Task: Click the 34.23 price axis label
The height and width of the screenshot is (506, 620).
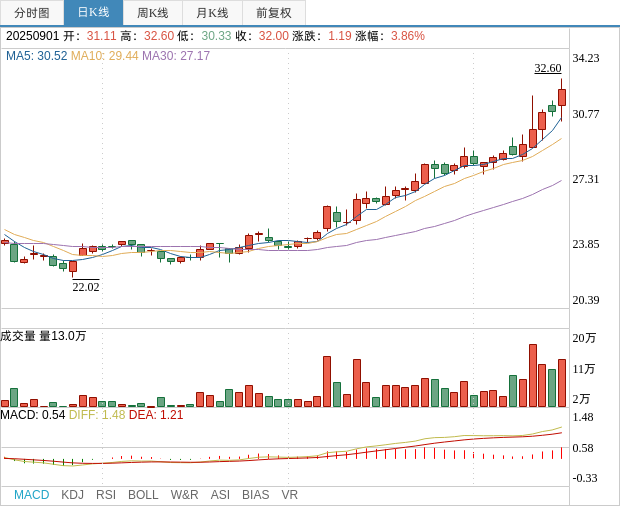Action: (586, 58)
